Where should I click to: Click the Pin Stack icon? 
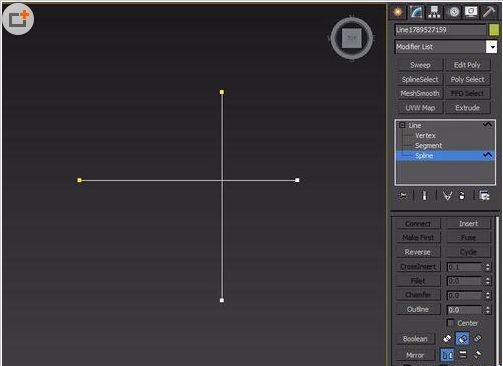[x=403, y=196]
